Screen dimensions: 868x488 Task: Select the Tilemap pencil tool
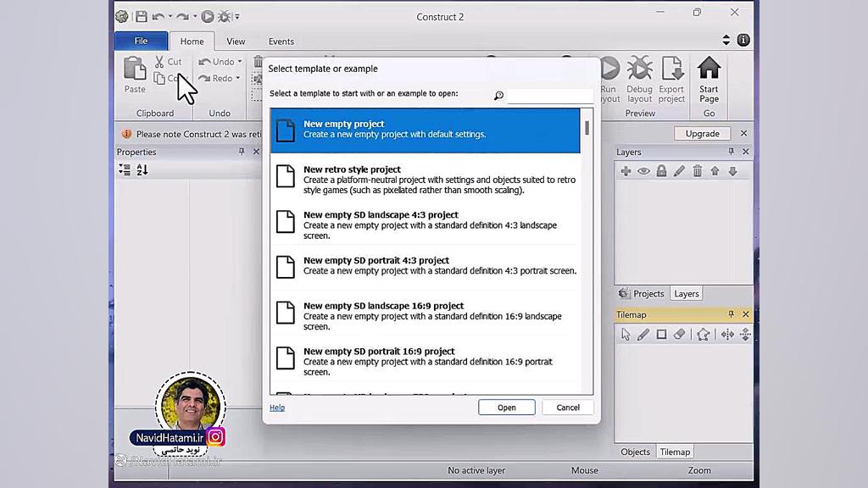643,334
